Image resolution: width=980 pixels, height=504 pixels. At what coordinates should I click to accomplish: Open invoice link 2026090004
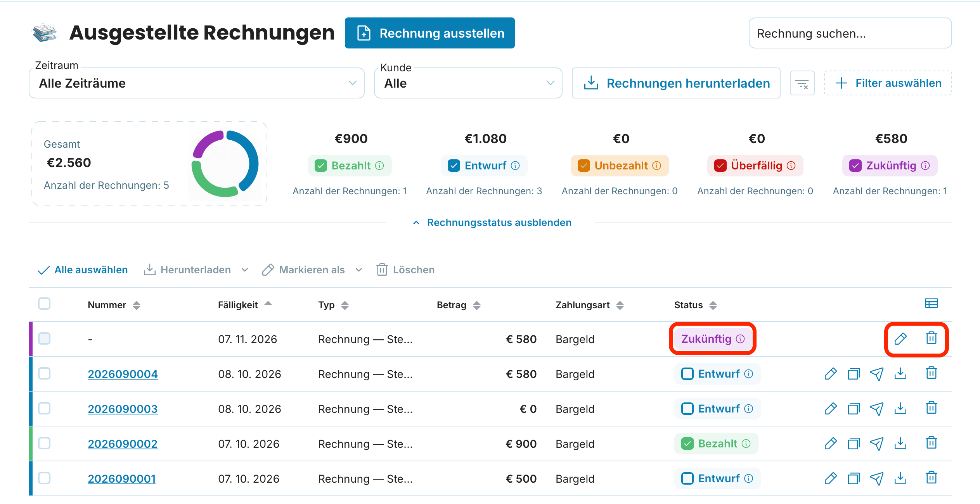click(123, 374)
